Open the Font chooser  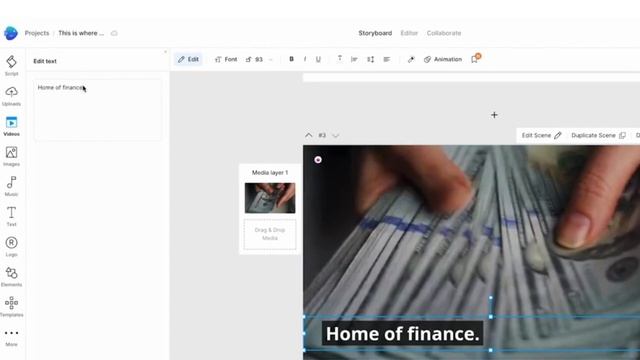click(226, 59)
